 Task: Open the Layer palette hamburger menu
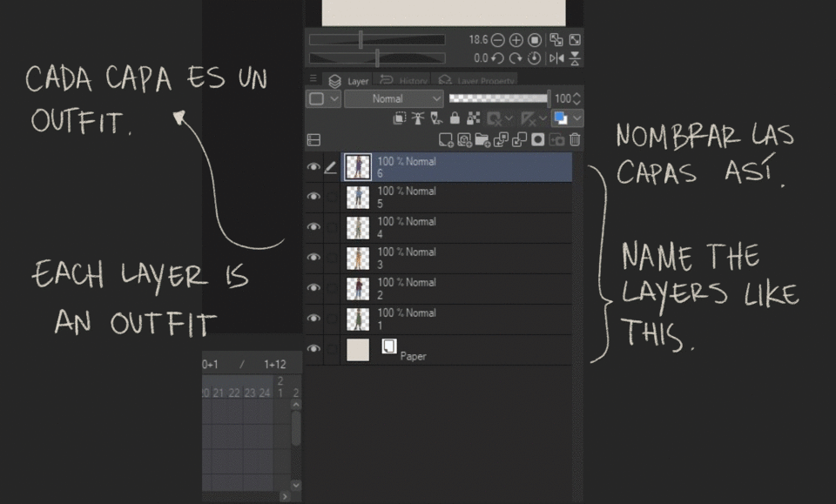point(313,79)
